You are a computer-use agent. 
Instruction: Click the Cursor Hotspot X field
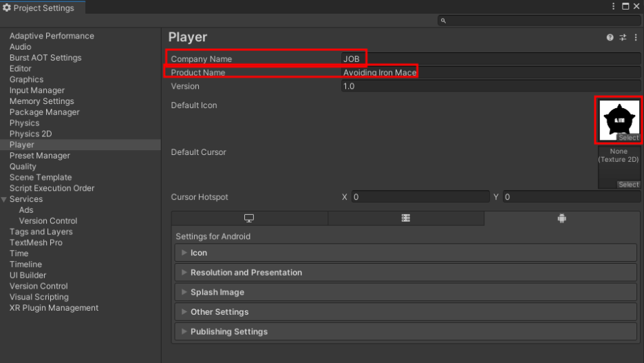(x=420, y=197)
